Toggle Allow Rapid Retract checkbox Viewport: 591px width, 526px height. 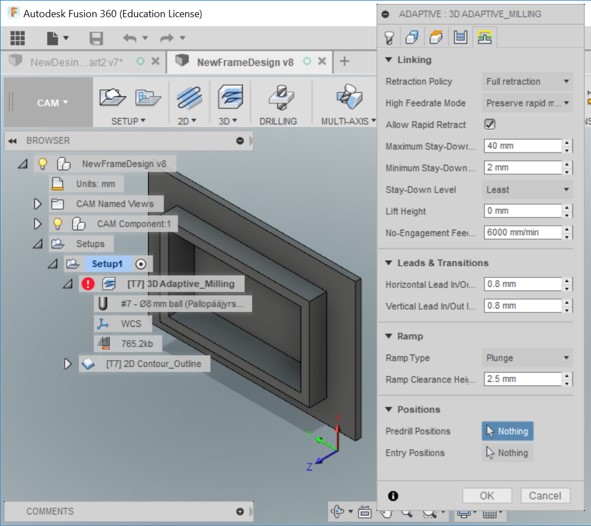coord(490,124)
